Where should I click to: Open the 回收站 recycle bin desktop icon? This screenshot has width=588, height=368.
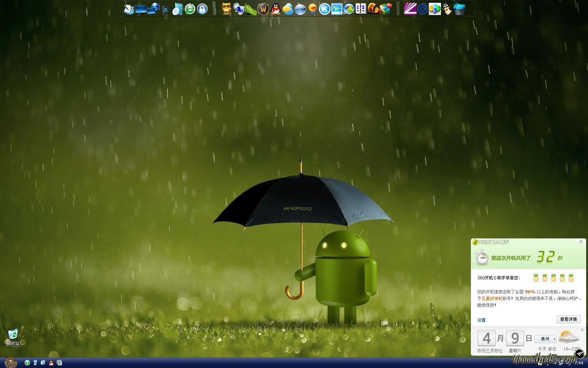(13, 338)
